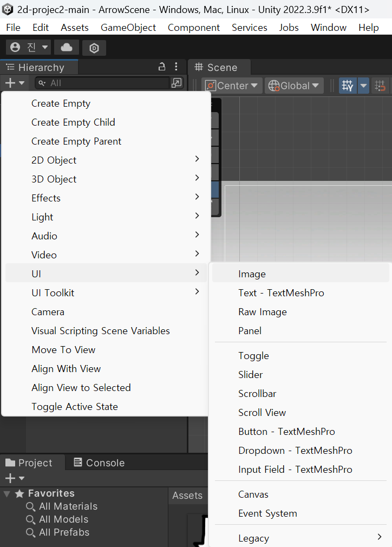Screen dimensions: 392x547
Task: Create a Text - TextMeshPro object
Action: (300, 292)
